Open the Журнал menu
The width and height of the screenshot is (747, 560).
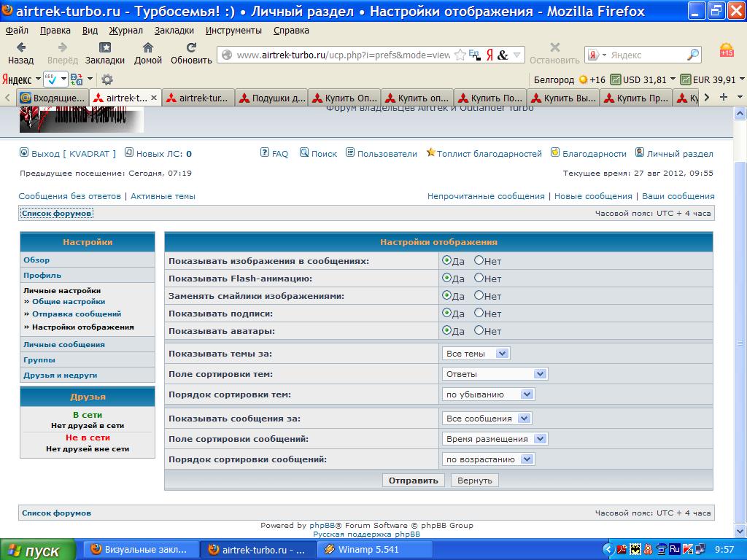[125, 31]
